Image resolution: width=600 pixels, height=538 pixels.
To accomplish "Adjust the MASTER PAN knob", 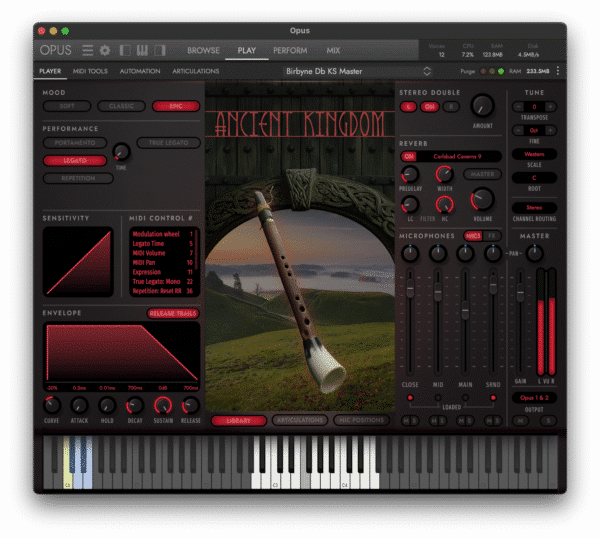I will point(534,253).
